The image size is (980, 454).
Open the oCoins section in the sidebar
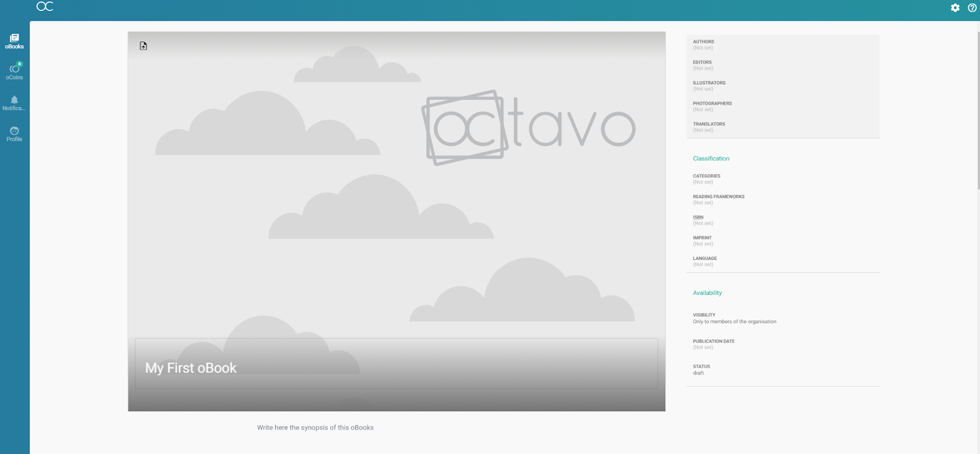tap(15, 72)
